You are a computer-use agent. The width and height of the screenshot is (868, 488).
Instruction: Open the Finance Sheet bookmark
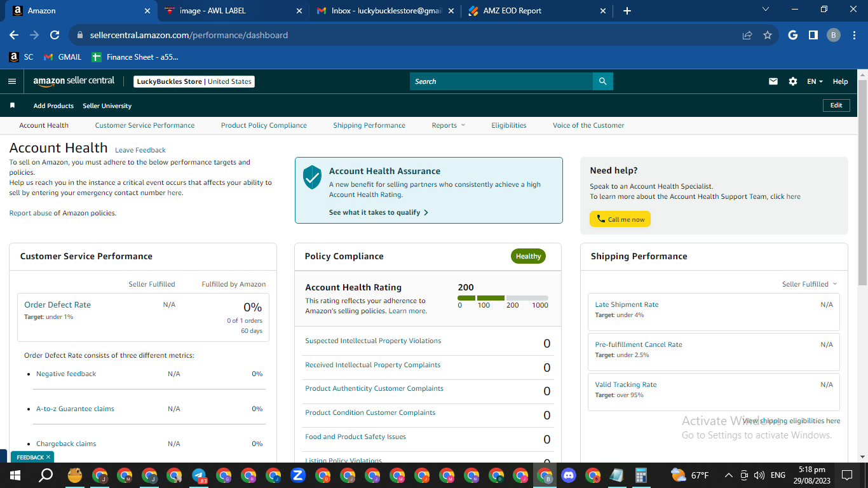(x=135, y=57)
